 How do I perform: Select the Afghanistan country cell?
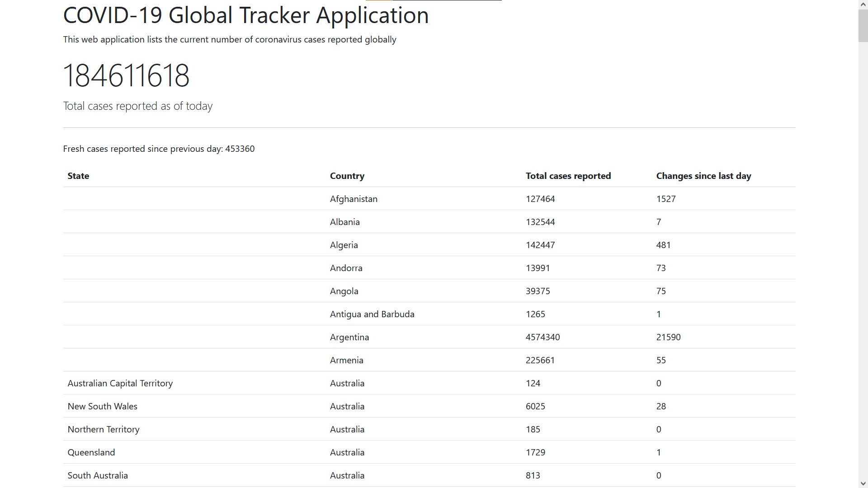(x=354, y=199)
